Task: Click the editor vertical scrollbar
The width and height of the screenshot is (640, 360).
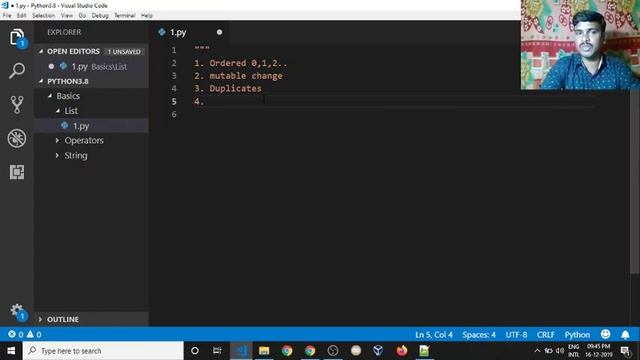Action: (x=635, y=181)
